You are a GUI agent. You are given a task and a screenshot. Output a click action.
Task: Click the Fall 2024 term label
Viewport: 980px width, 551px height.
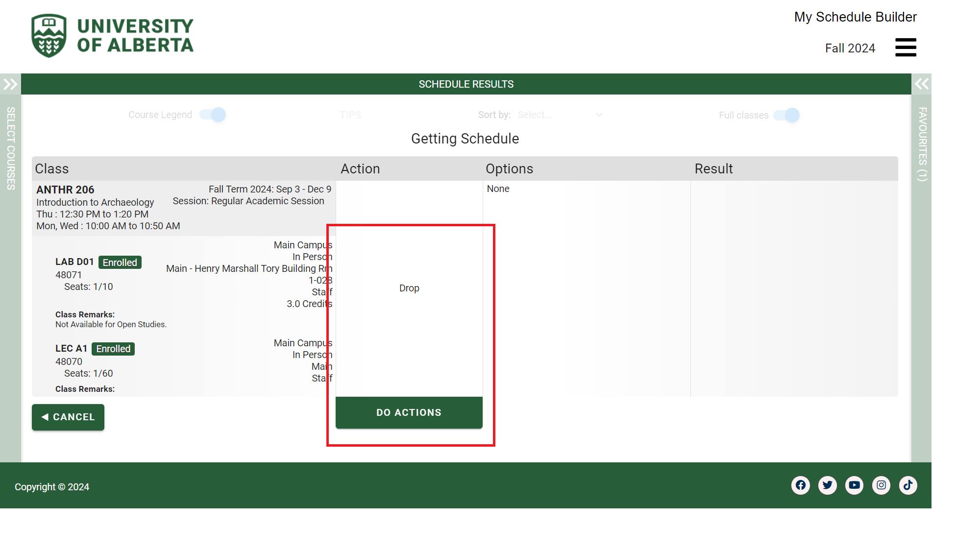(850, 48)
